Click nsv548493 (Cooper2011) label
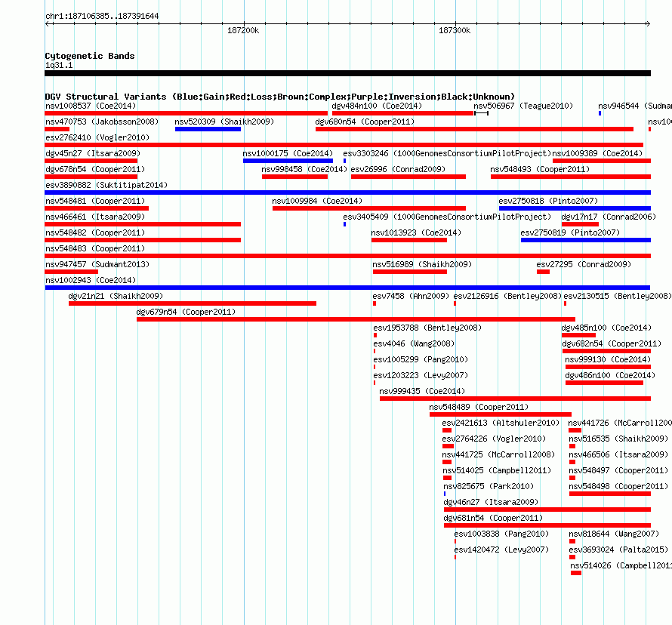Image resolution: width=672 pixels, height=625 pixels. 540,169
